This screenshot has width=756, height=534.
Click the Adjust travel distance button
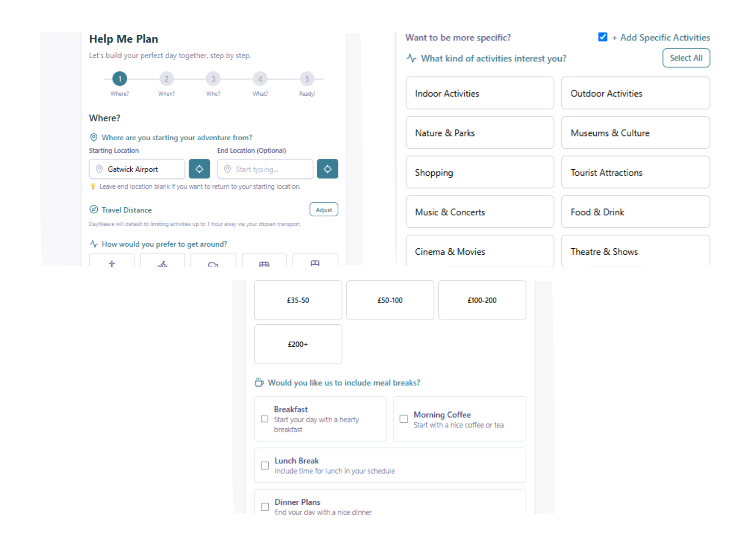[324, 210]
